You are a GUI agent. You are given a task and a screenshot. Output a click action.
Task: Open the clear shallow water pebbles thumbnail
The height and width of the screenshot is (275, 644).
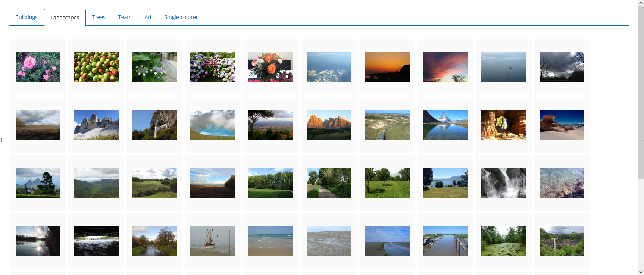pos(562,183)
